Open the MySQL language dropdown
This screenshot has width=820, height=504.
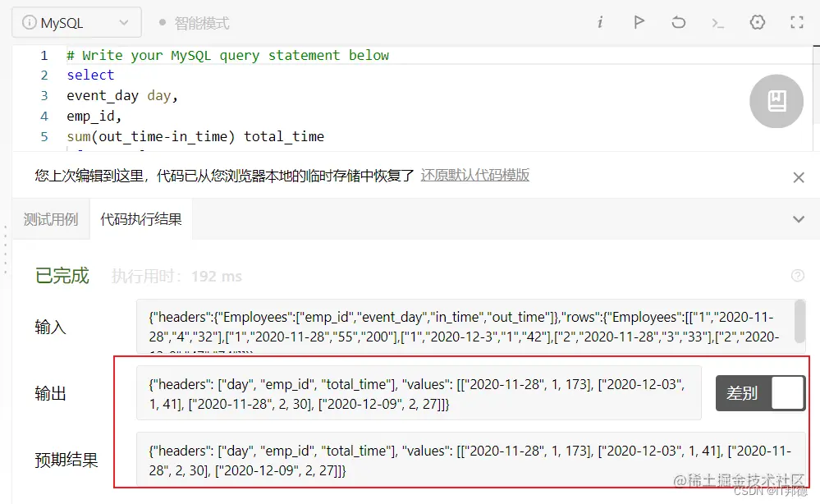pos(76,22)
